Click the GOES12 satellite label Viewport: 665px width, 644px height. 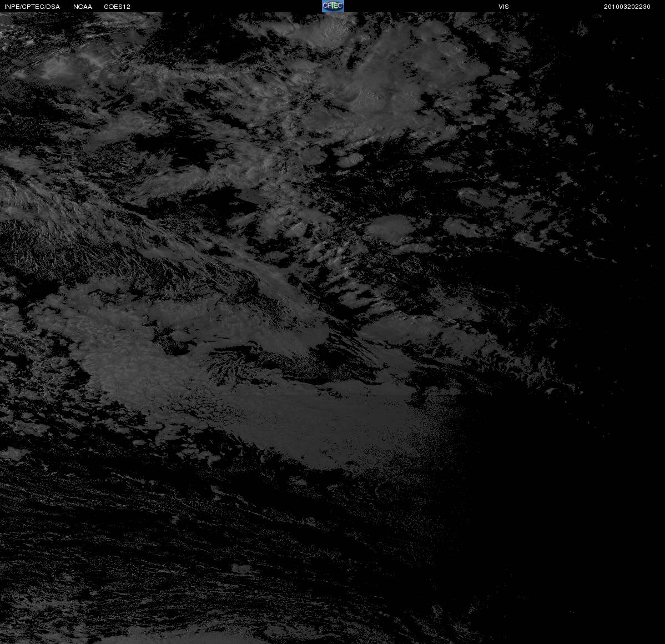pos(117,7)
